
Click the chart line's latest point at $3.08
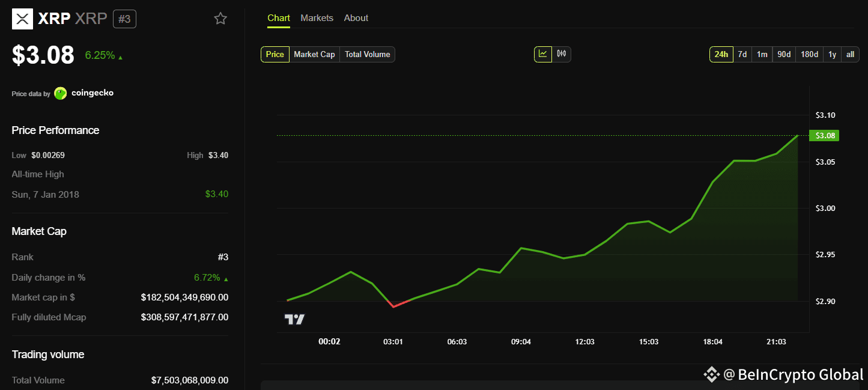[798, 136]
